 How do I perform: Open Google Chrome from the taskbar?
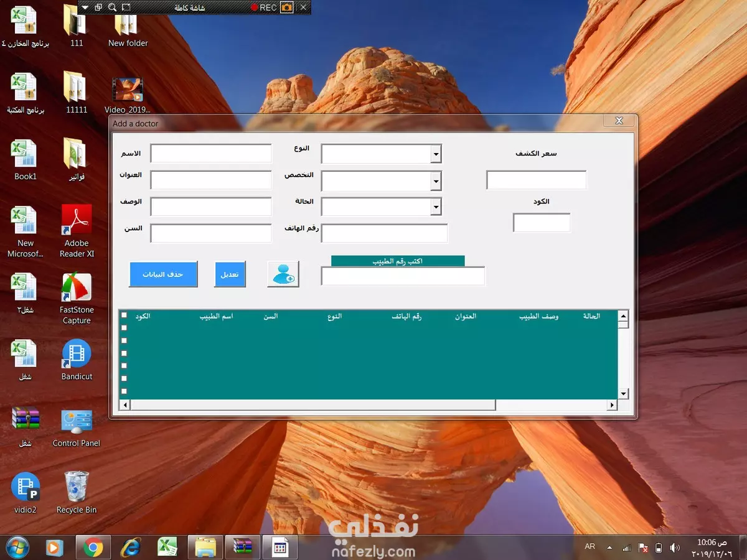[93, 548]
